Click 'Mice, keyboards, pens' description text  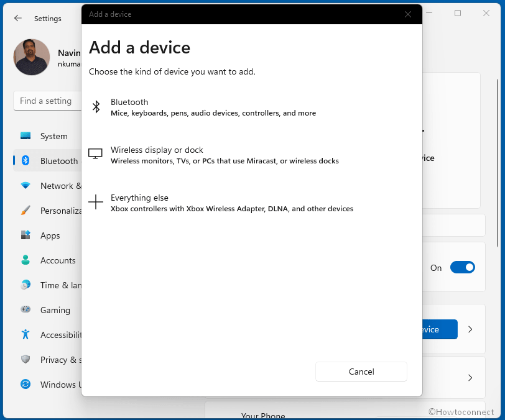[213, 113]
